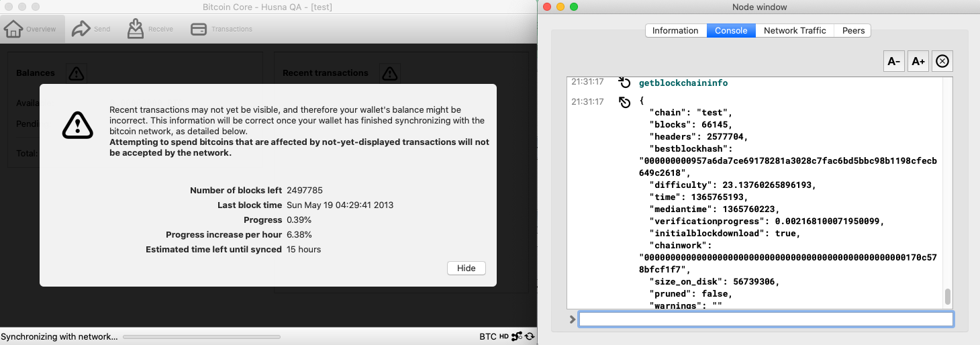
Task: Select the Console tab in Node window
Action: click(x=731, y=30)
